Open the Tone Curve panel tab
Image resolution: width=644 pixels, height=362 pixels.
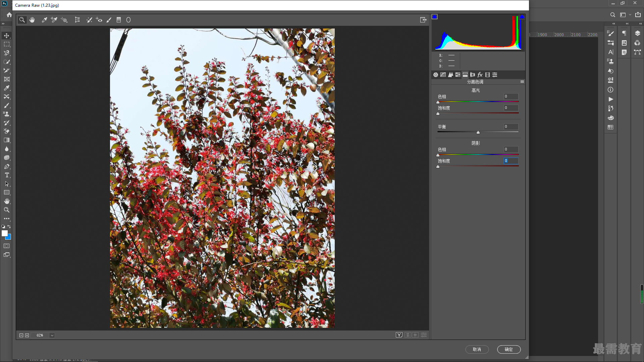(x=443, y=75)
